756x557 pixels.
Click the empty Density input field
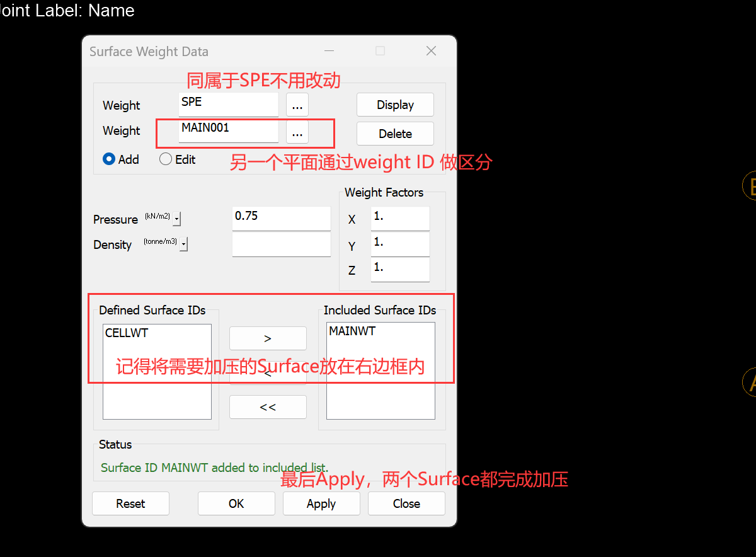point(281,244)
